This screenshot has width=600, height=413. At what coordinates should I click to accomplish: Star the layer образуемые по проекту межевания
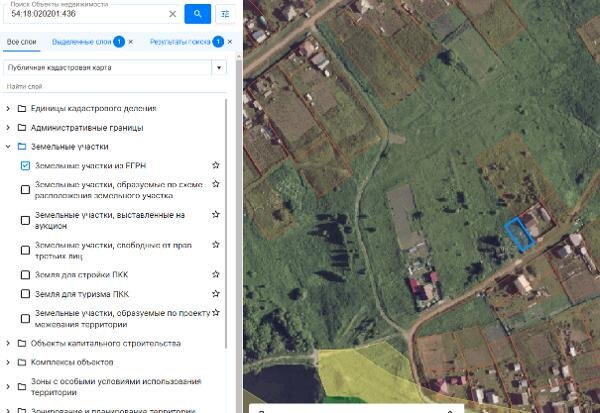[216, 312]
